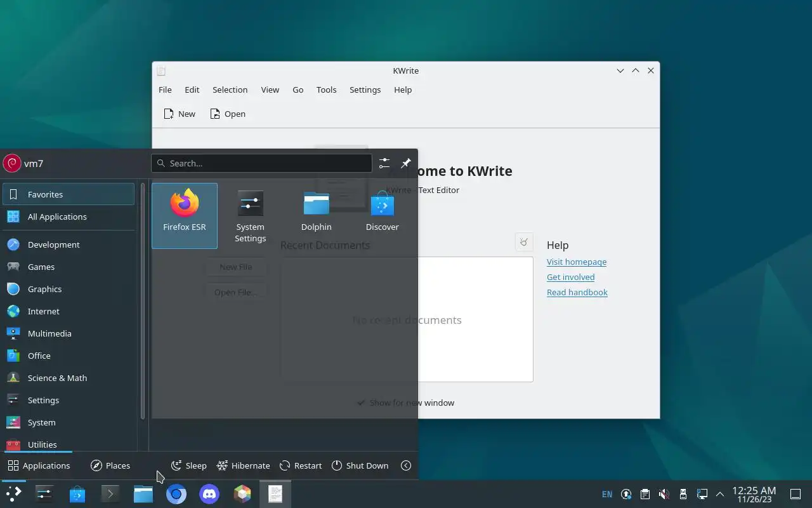This screenshot has height=508, width=812.
Task: Follow the Read handbook link
Action: click(x=577, y=292)
